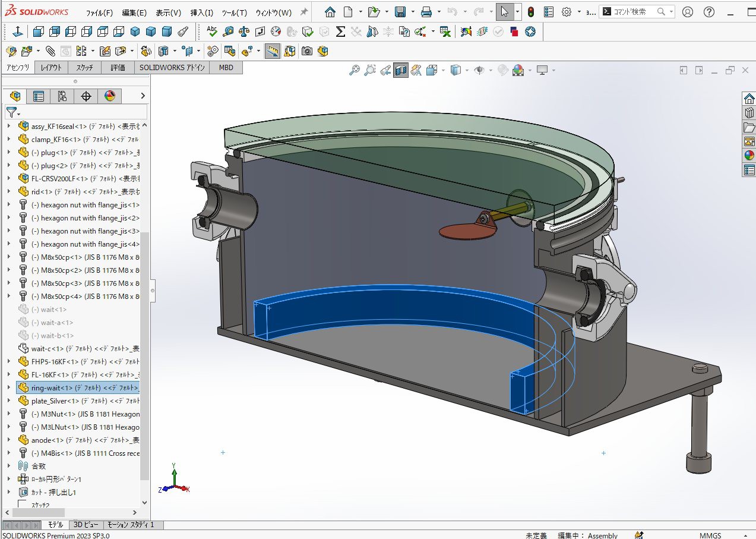Image resolution: width=756 pixels, height=539 pixels.
Task: Switch to the 評価 tab
Action: (x=118, y=68)
